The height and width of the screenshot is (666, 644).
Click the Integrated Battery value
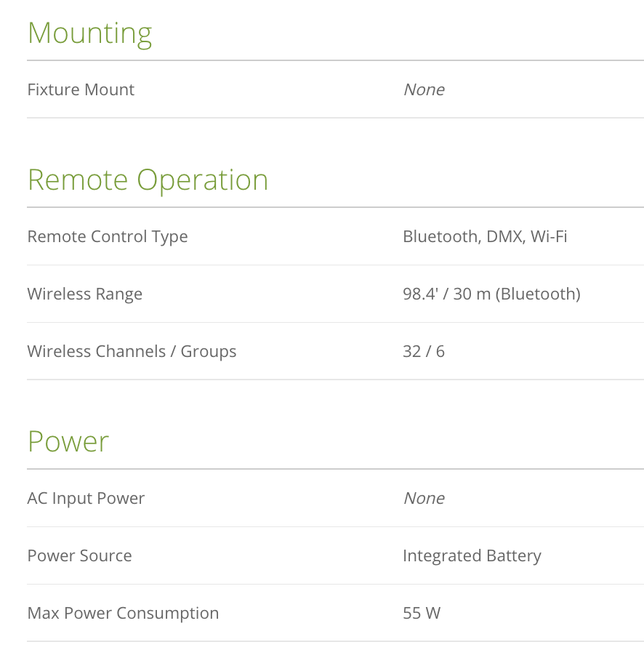point(472,555)
